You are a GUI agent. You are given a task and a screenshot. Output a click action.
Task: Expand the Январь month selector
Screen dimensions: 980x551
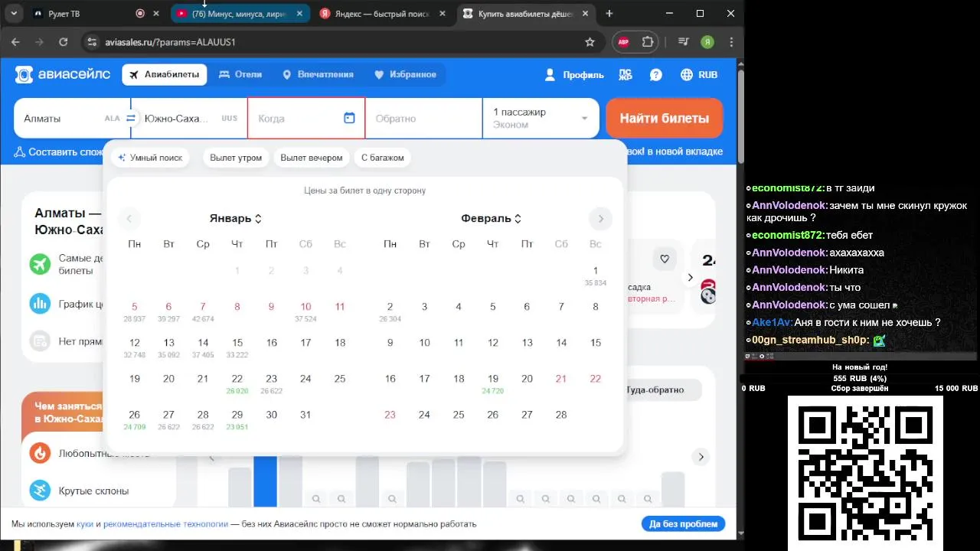(236, 218)
